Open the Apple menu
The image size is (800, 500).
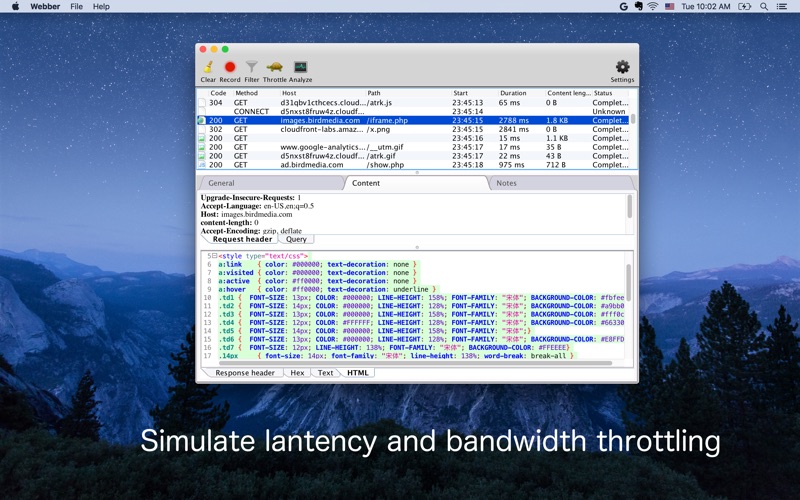pos(15,6)
